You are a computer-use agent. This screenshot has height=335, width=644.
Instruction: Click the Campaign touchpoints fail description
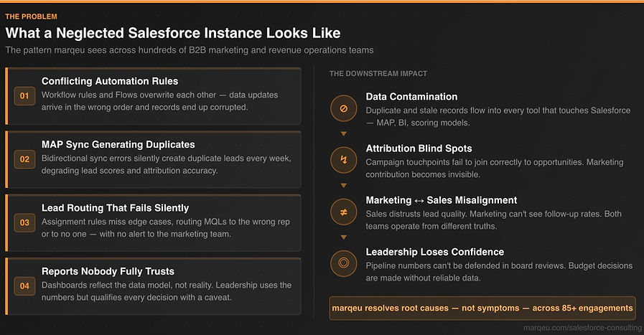tap(495, 169)
